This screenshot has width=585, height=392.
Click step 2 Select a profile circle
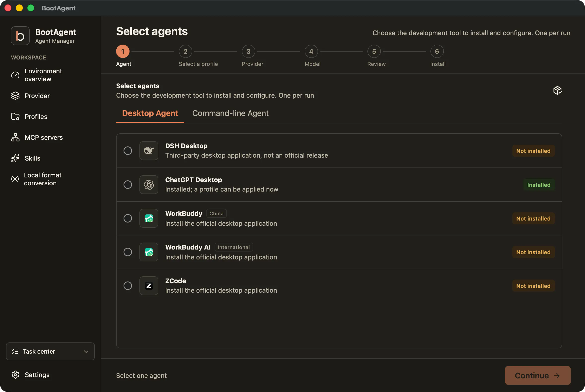[186, 51]
